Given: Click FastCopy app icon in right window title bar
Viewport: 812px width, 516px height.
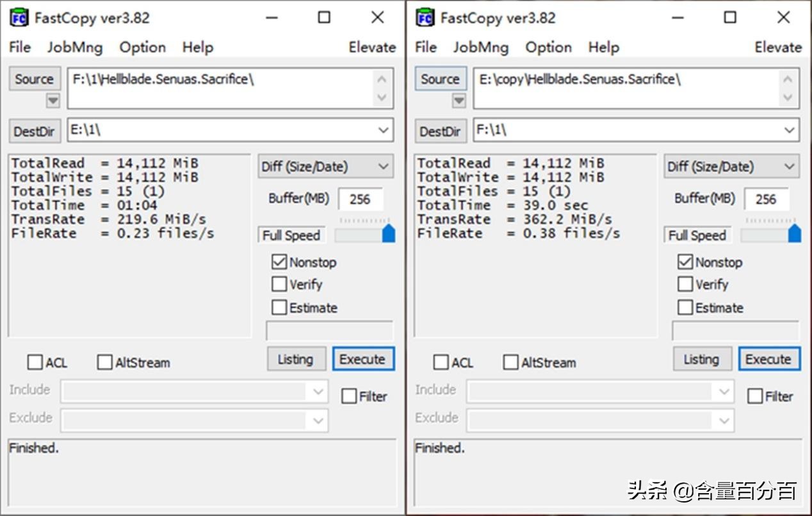Looking at the screenshot, I should (x=425, y=17).
